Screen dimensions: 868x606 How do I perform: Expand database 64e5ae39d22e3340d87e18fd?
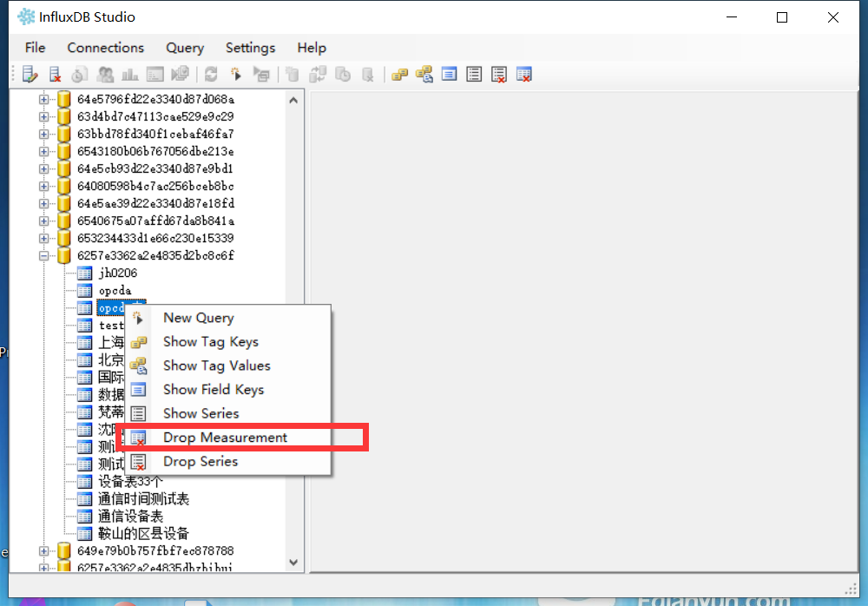click(43, 203)
